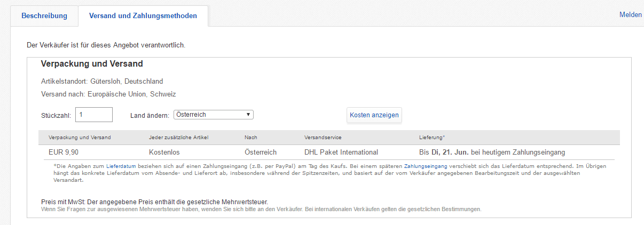Follow the Zahlungseingang link in the footnote
Image resolution: width=644 pixels, height=225 pixels.
(x=426, y=166)
